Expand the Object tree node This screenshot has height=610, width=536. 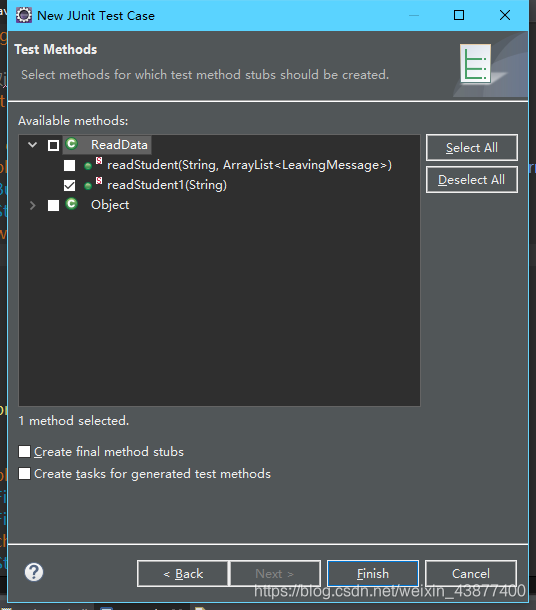33,205
